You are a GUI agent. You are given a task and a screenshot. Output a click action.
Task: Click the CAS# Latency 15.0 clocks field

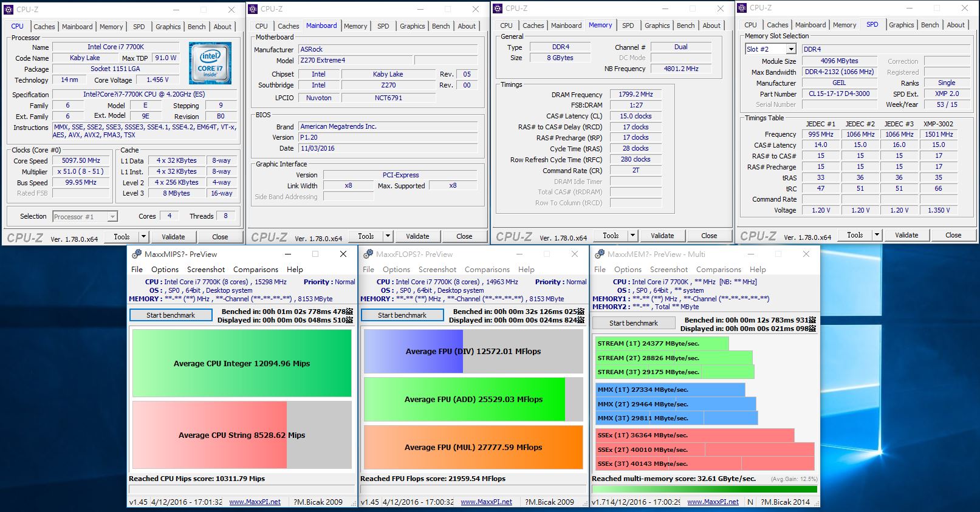point(636,116)
